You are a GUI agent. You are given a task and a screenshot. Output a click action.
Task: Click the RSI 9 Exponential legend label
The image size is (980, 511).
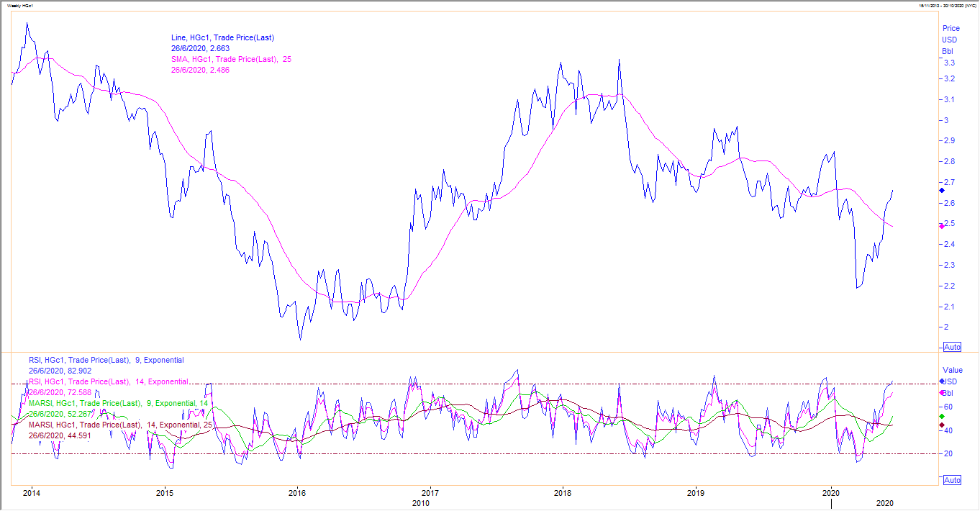106,360
